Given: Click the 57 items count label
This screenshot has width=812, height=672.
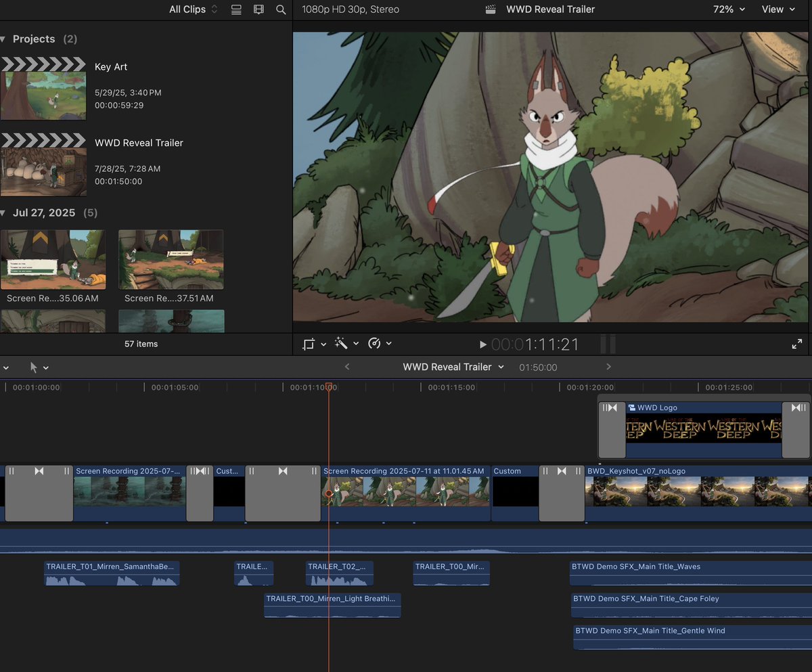Looking at the screenshot, I should point(141,344).
